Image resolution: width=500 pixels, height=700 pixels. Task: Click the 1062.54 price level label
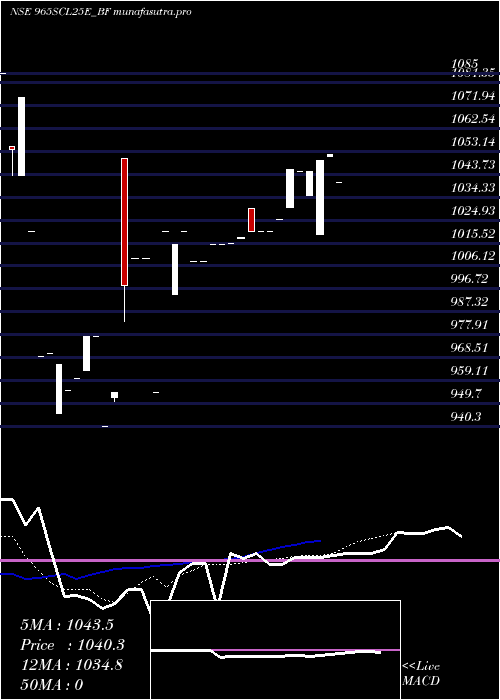[473, 119]
